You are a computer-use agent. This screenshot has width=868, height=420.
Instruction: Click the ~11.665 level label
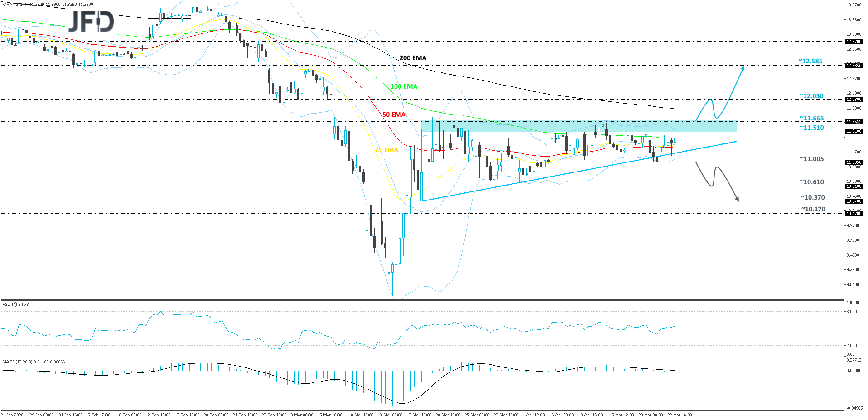pos(811,118)
